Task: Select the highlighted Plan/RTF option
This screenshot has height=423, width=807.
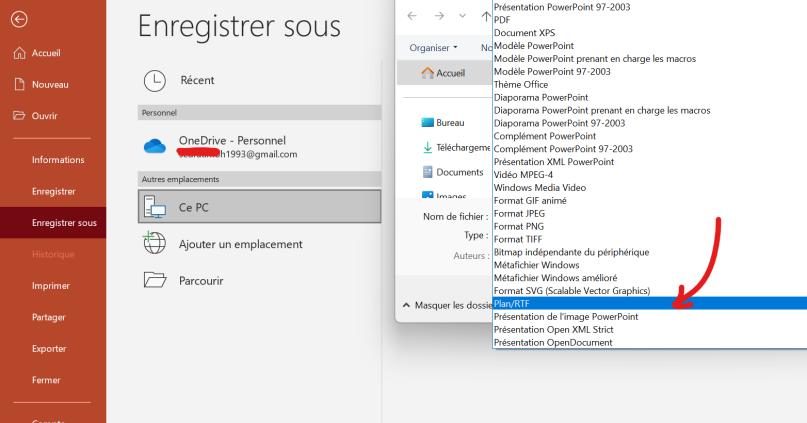Action: [650, 303]
